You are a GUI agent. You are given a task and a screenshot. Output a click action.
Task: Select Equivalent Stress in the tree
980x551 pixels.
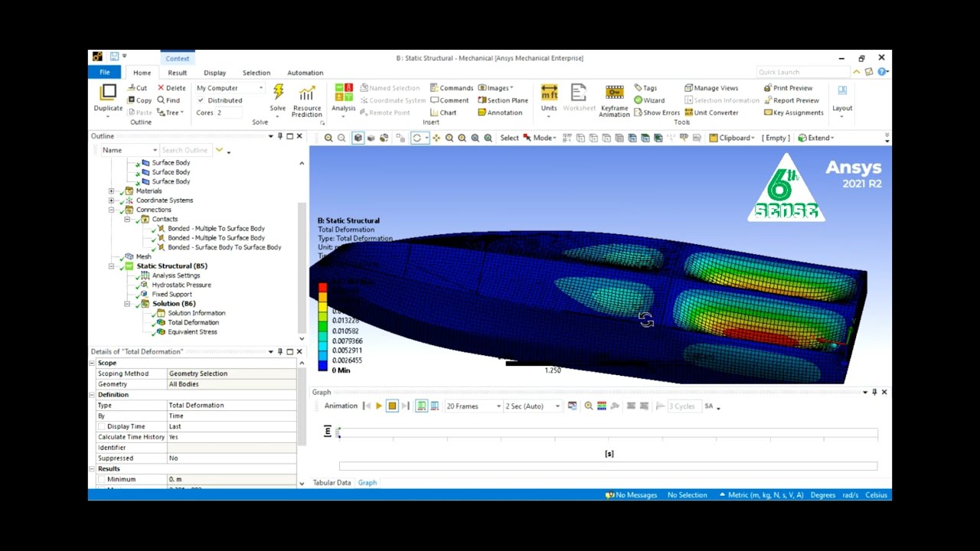[x=192, y=332]
